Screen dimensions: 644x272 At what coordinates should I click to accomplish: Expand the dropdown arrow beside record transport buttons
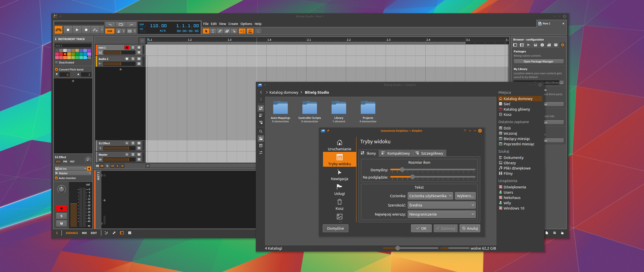pos(102,30)
